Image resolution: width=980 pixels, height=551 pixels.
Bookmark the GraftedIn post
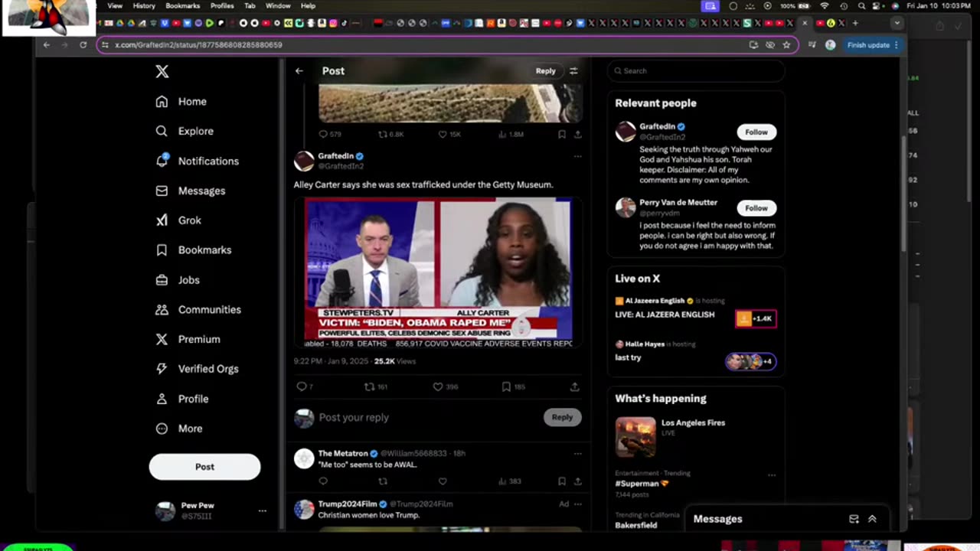(x=506, y=387)
